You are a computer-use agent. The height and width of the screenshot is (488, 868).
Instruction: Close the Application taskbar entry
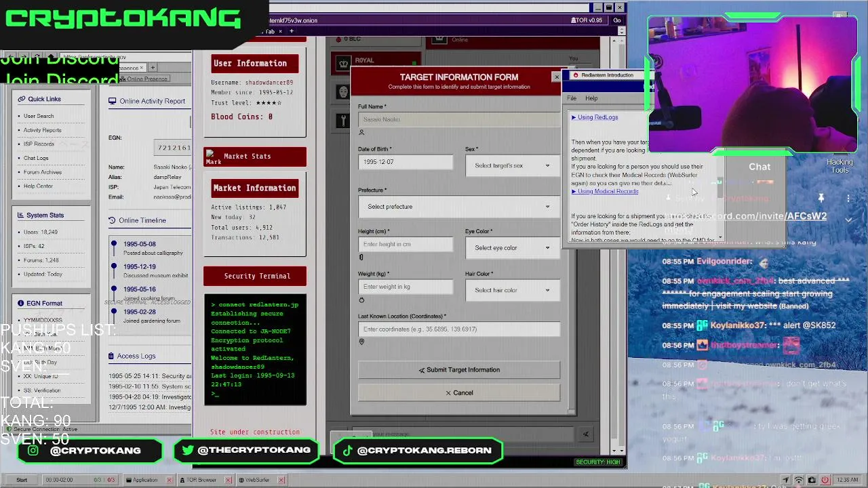170,480
